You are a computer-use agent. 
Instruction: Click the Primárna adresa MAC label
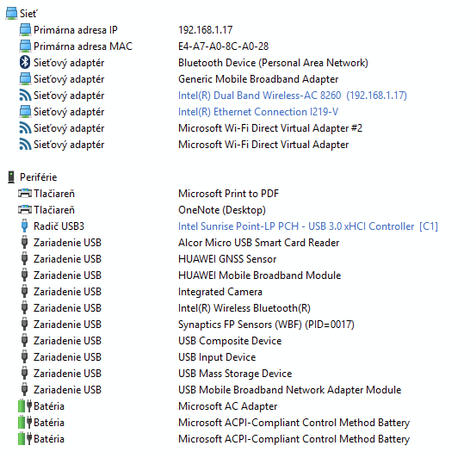pyautogui.click(x=83, y=46)
